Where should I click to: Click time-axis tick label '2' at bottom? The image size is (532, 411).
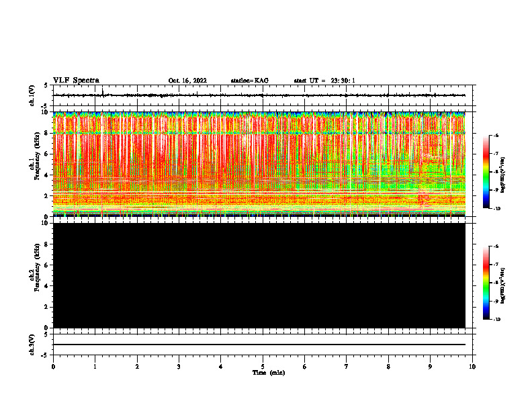(137, 367)
